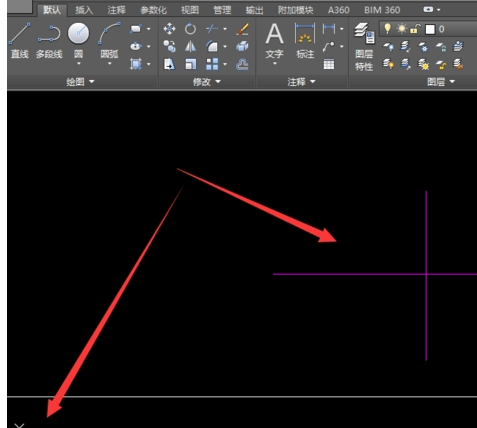Click the Layer Freeze icon
The width and height of the screenshot is (477, 428).
[x=423, y=47]
